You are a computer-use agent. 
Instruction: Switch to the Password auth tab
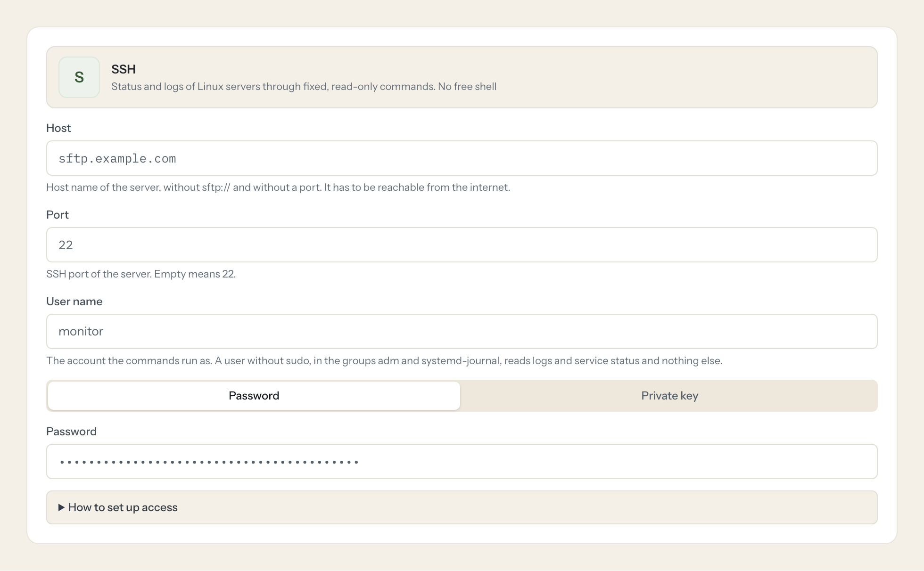tap(254, 396)
